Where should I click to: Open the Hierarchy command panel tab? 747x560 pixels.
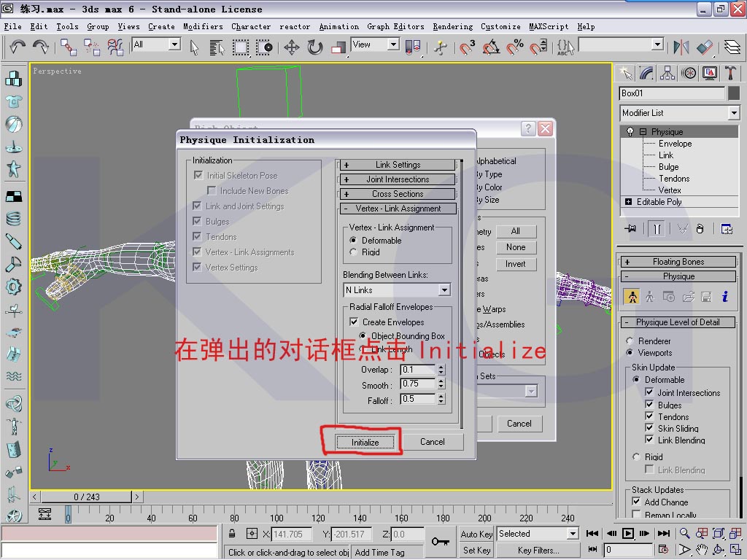(x=667, y=73)
